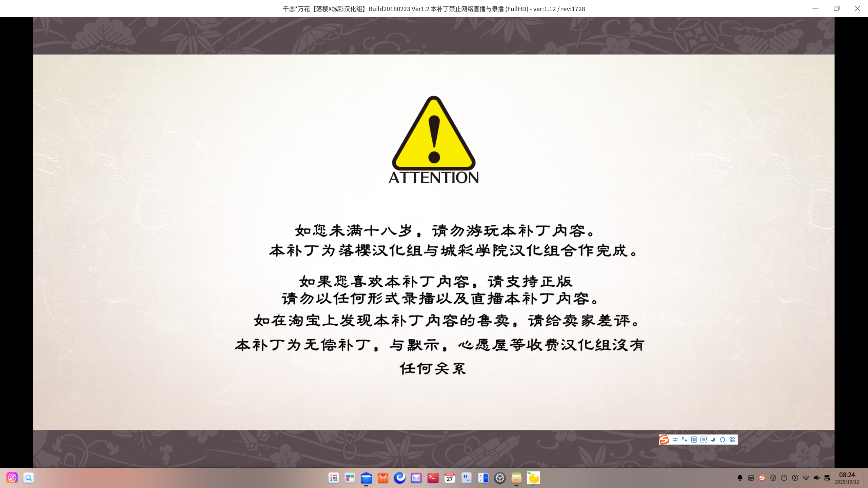Expand the tray arrow circle icon
The image size is (868, 488).
tap(795, 478)
